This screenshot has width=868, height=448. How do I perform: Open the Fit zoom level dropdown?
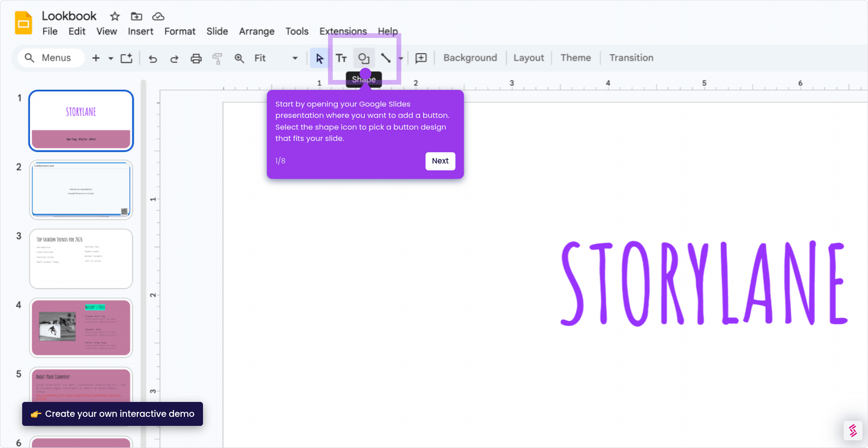[276, 58]
